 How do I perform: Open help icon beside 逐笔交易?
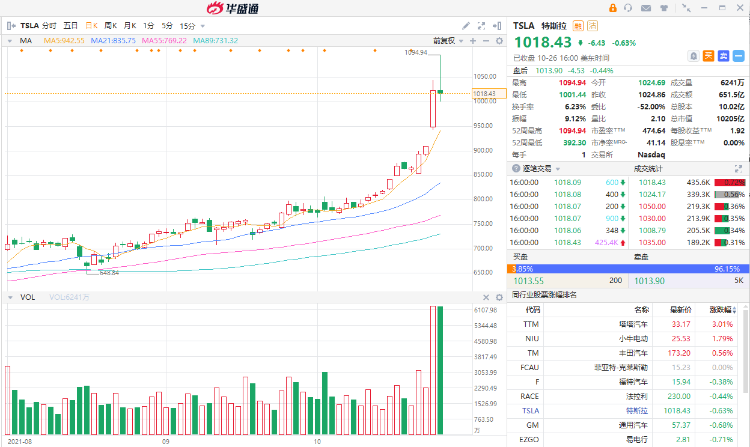[516, 168]
